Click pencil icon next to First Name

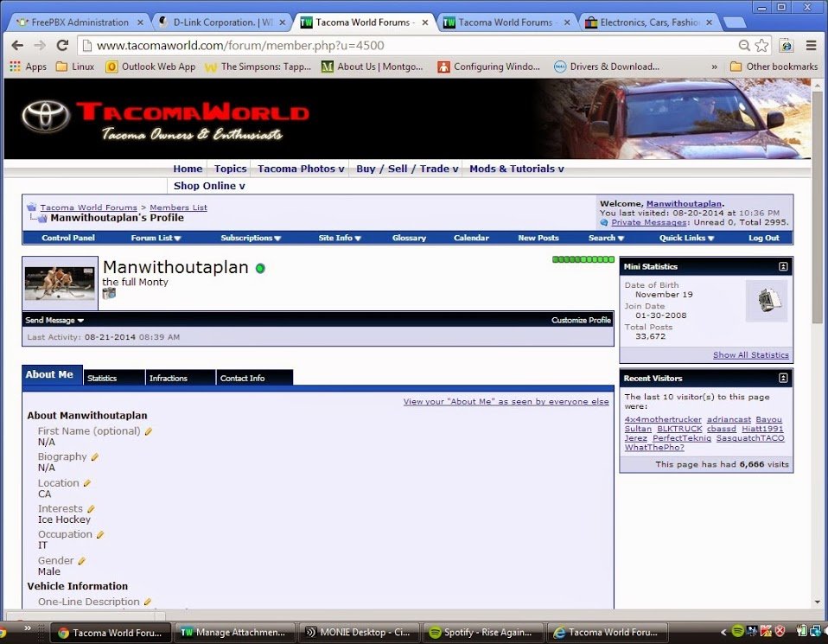point(149,431)
